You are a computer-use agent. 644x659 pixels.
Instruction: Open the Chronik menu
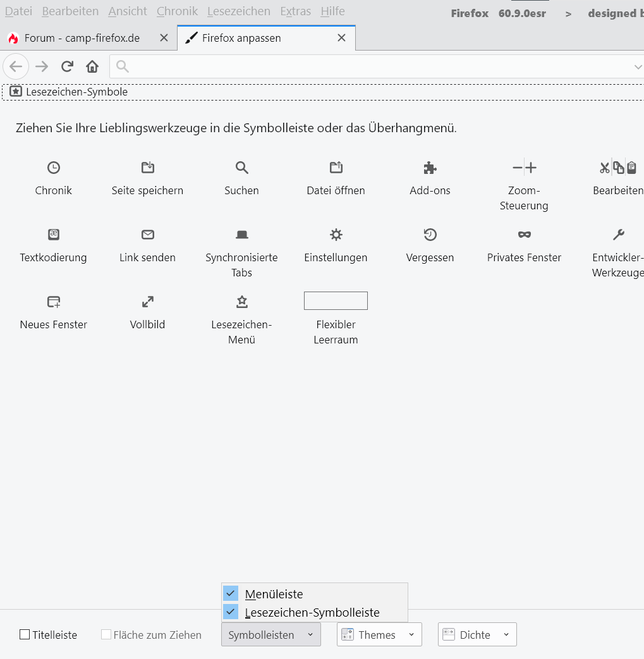click(x=177, y=11)
